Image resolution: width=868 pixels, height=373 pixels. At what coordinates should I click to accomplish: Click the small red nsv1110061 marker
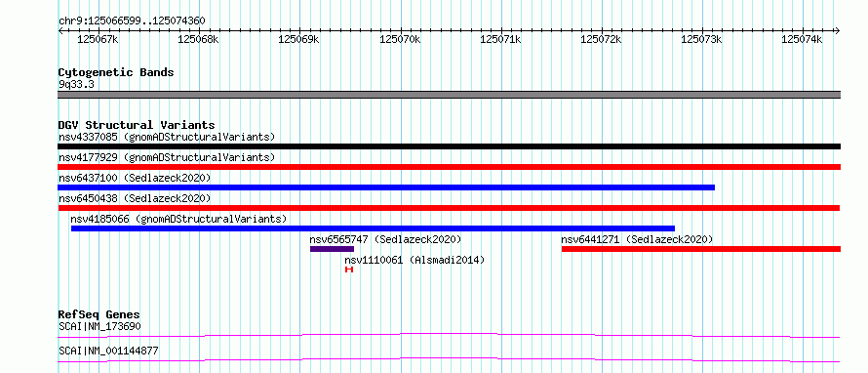coord(349,269)
